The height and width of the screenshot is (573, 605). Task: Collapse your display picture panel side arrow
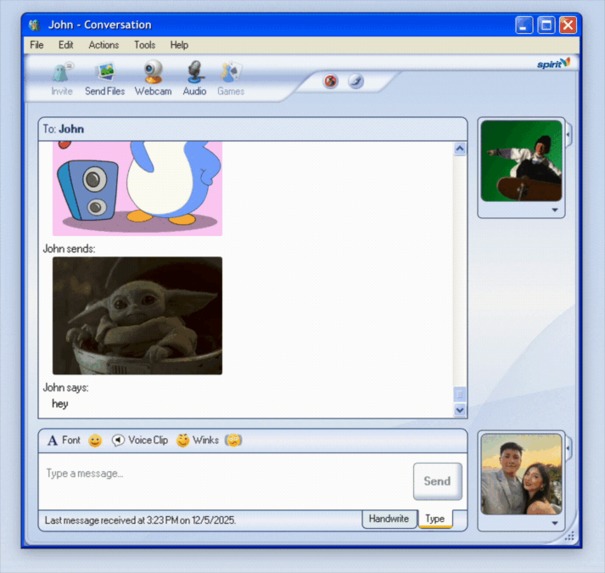point(568,448)
